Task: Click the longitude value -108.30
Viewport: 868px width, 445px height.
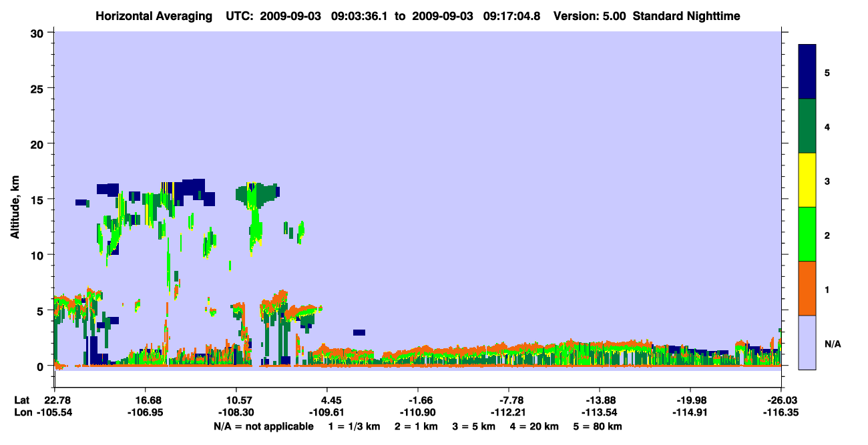Action: tap(236, 412)
